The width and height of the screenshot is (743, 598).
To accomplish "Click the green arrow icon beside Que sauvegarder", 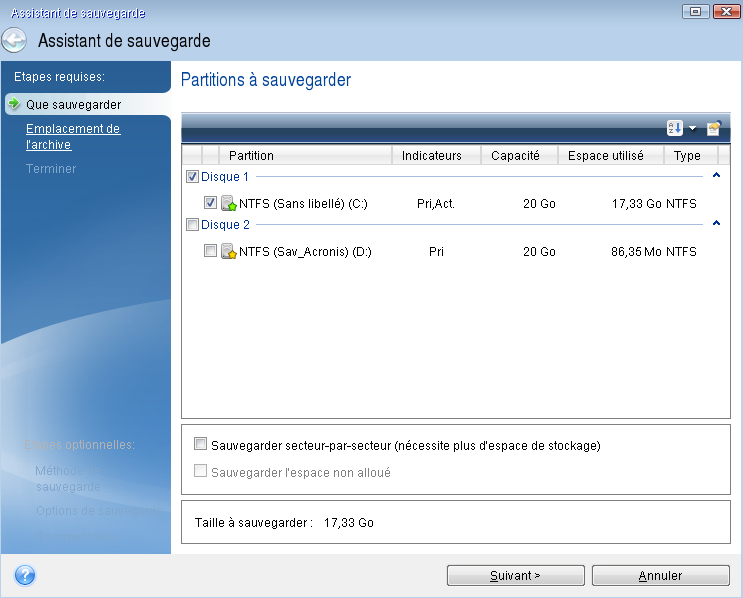I will [14, 103].
